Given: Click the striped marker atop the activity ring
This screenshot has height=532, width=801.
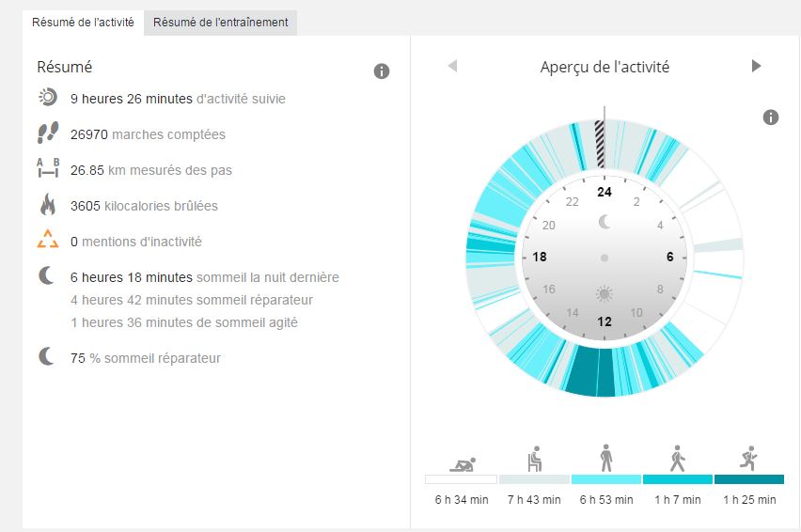Looking at the screenshot, I should coord(600,145).
